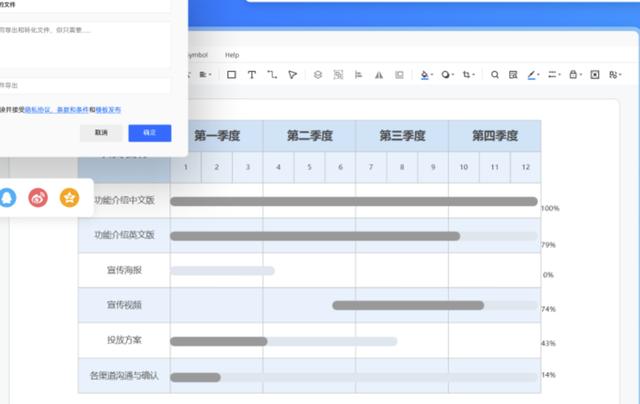The height and width of the screenshot is (404, 640).
Task: Click the 宣传海报 light progress bar
Action: pos(222,271)
